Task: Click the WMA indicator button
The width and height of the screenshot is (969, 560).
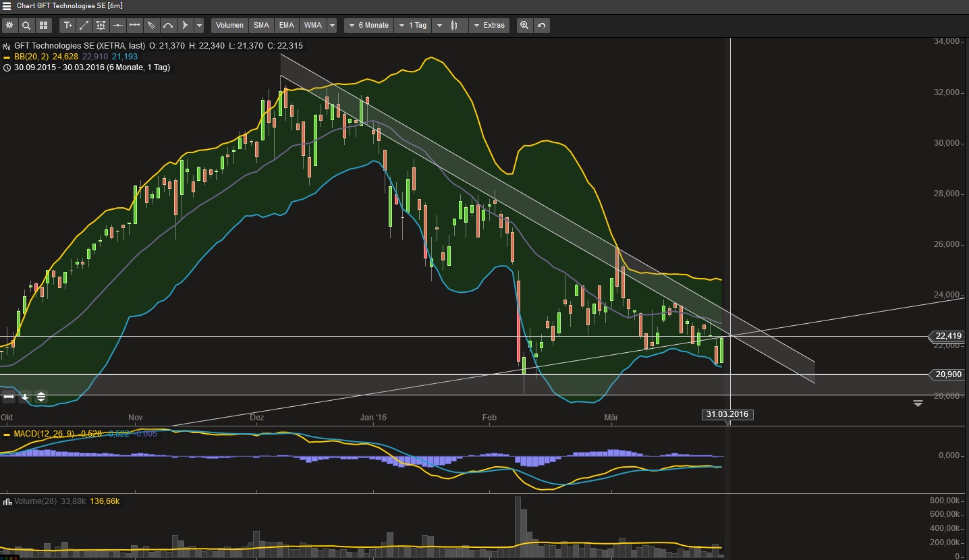Action: (312, 26)
